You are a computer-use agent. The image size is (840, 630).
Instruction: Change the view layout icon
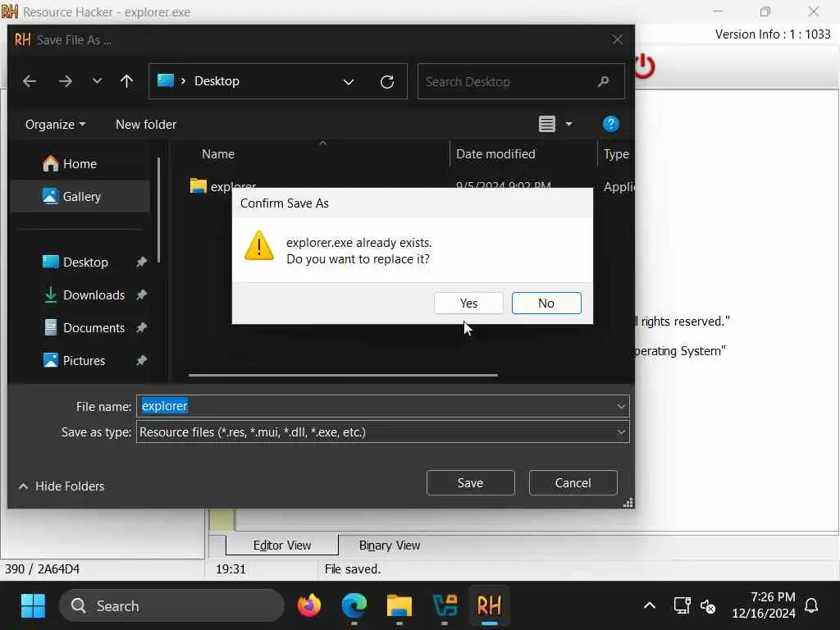pos(546,125)
